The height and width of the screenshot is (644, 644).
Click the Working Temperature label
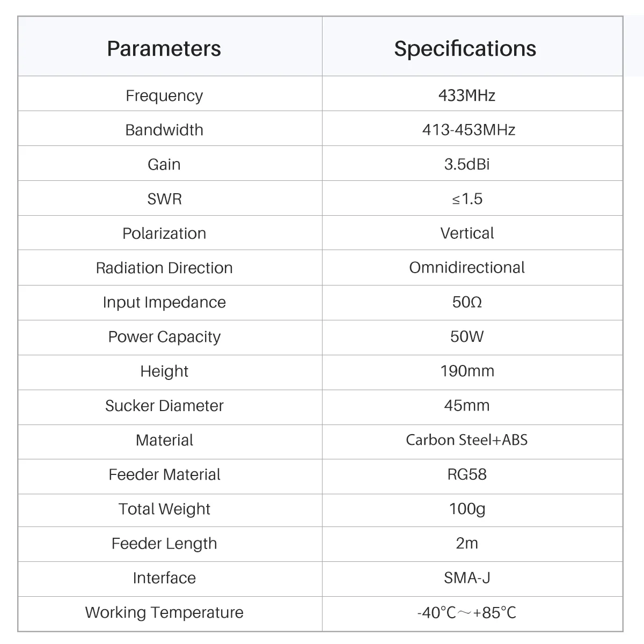(164, 612)
